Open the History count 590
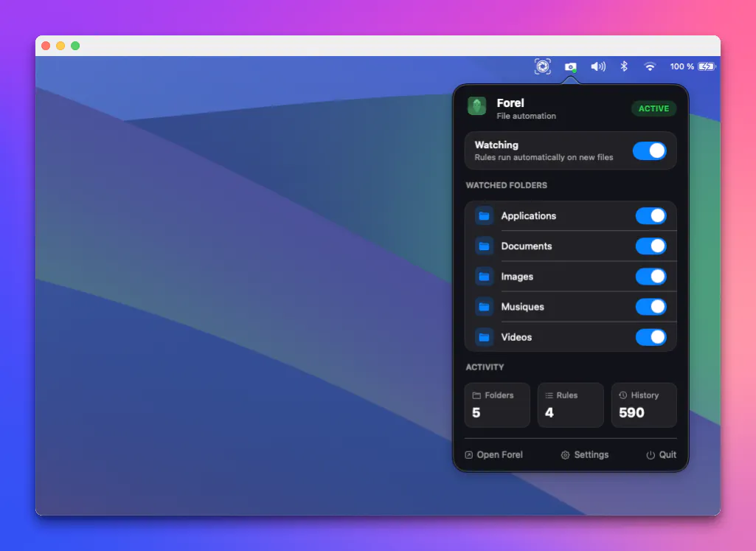This screenshot has height=551, width=756. 631,412
